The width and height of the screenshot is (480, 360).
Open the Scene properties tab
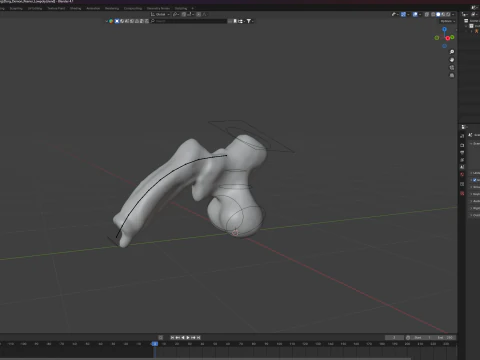tap(462, 167)
